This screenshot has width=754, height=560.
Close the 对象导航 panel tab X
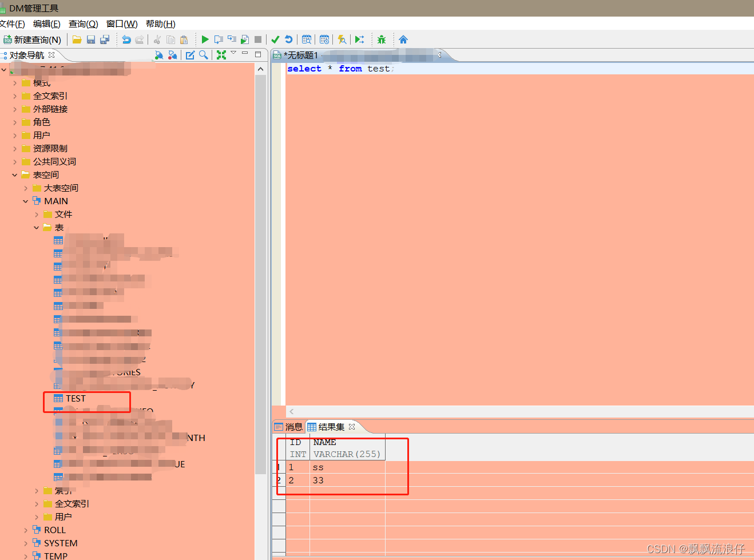click(51, 55)
